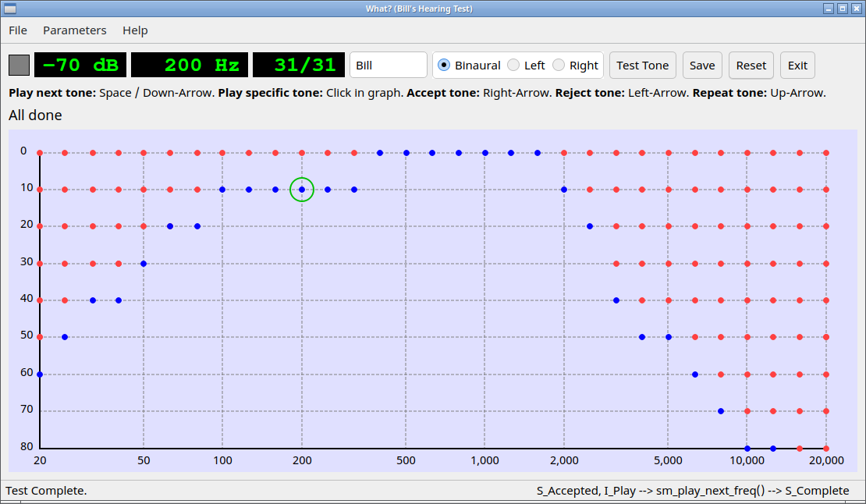Viewport: 866px width, 504px height.
Task: Save the hearing test results
Action: [x=701, y=66]
